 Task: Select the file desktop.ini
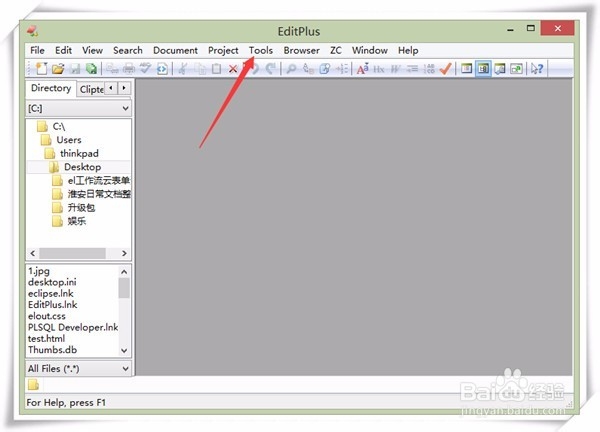52,282
